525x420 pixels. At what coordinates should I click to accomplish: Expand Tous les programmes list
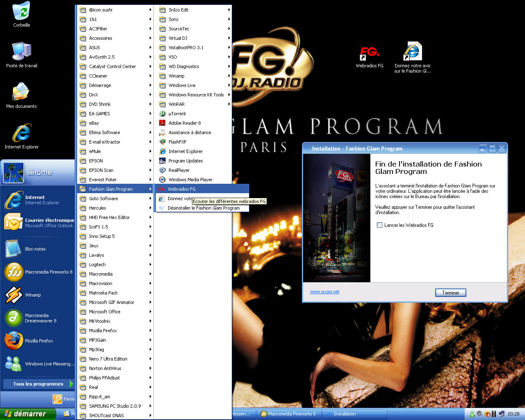click(x=38, y=384)
